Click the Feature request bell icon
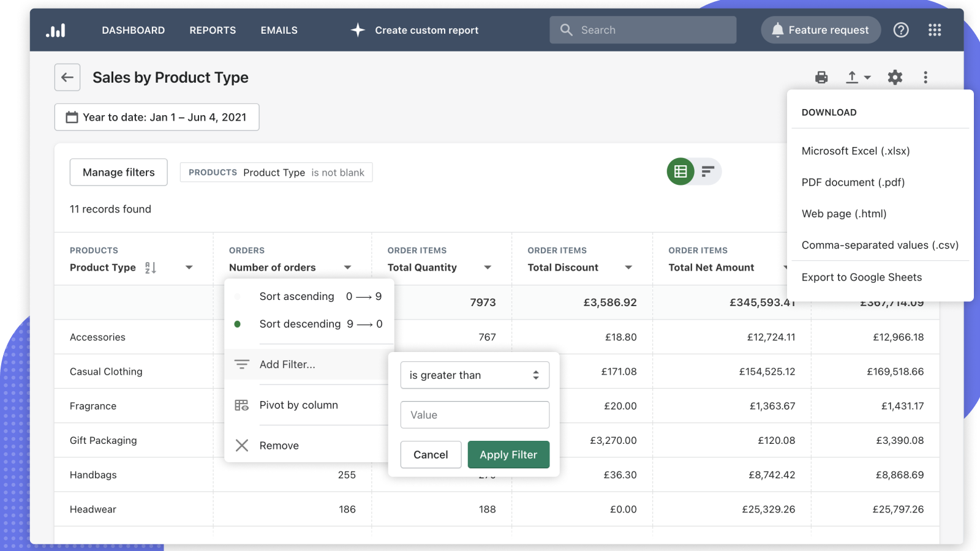 (x=778, y=29)
